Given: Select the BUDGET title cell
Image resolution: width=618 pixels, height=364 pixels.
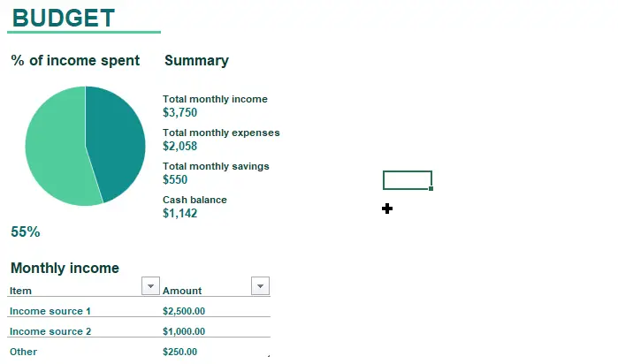Looking at the screenshot, I should (x=64, y=19).
